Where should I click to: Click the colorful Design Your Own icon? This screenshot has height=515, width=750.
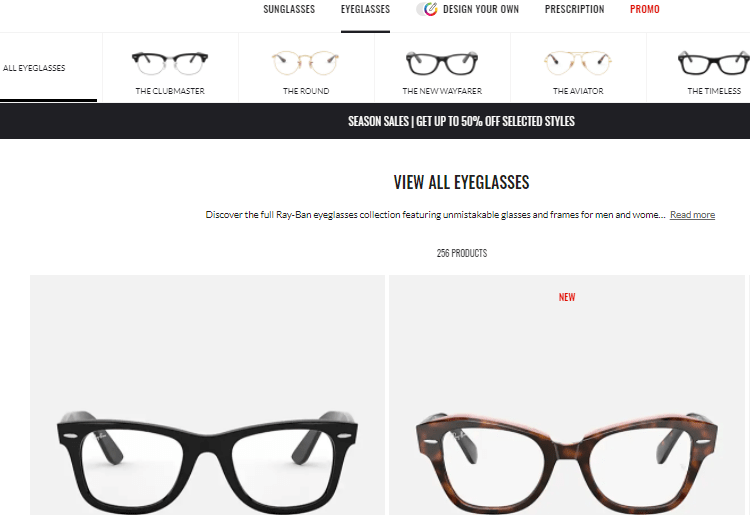click(428, 9)
